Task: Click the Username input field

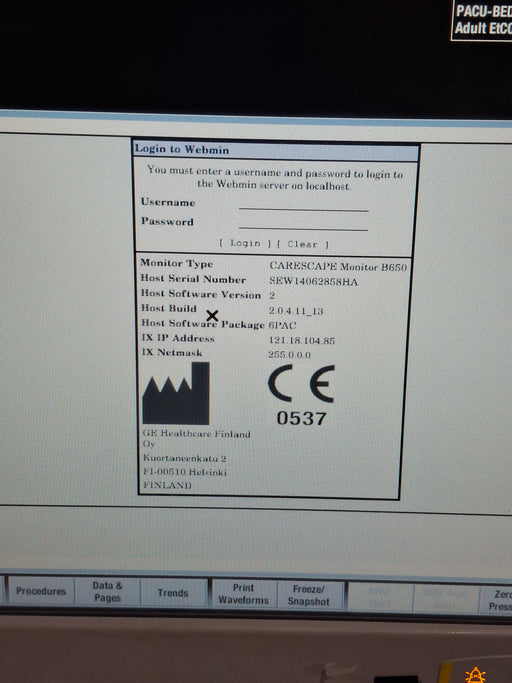Action: [304, 205]
